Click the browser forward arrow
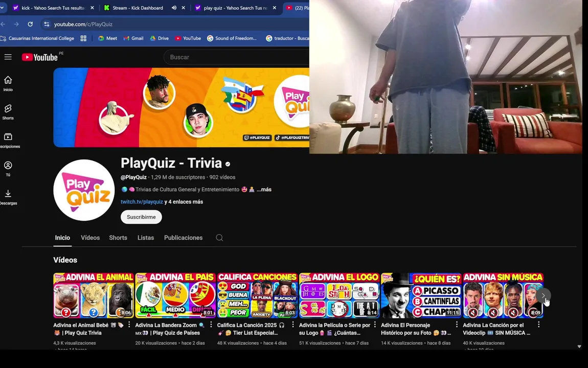588x368 pixels. coord(16,24)
